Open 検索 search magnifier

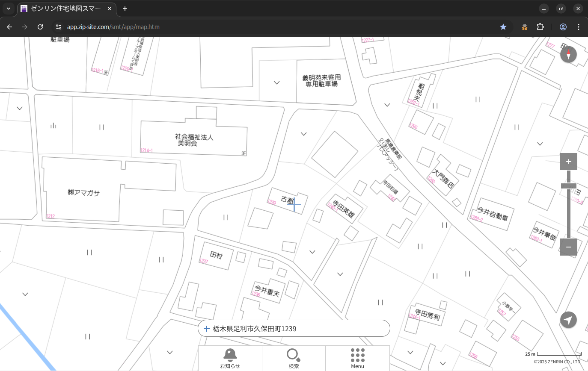pyautogui.click(x=294, y=358)
